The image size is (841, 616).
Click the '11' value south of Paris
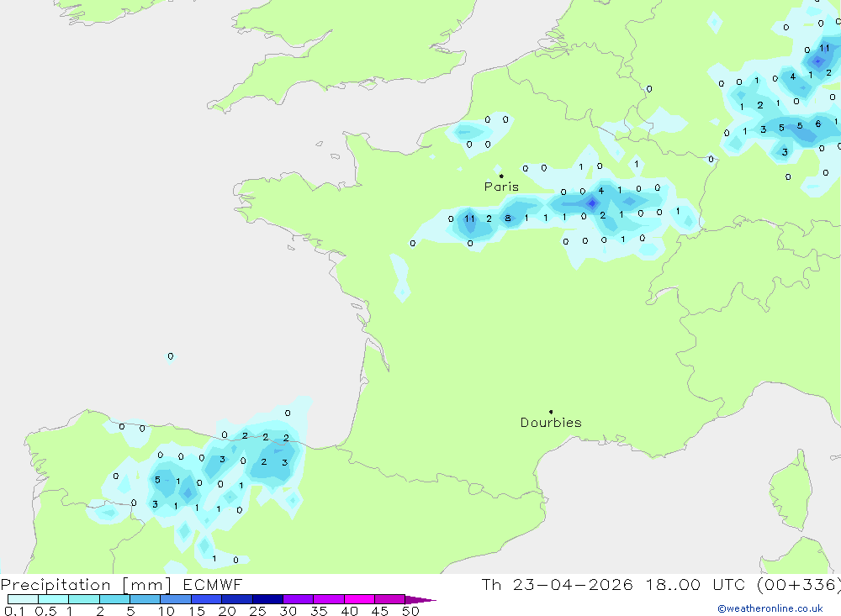(x=470, y=218)
